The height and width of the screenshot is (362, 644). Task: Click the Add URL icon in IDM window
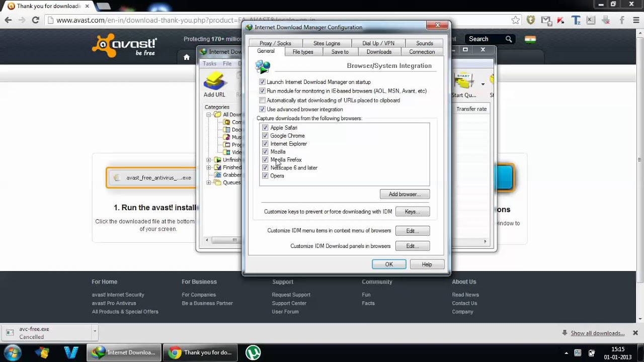[215, 82]
